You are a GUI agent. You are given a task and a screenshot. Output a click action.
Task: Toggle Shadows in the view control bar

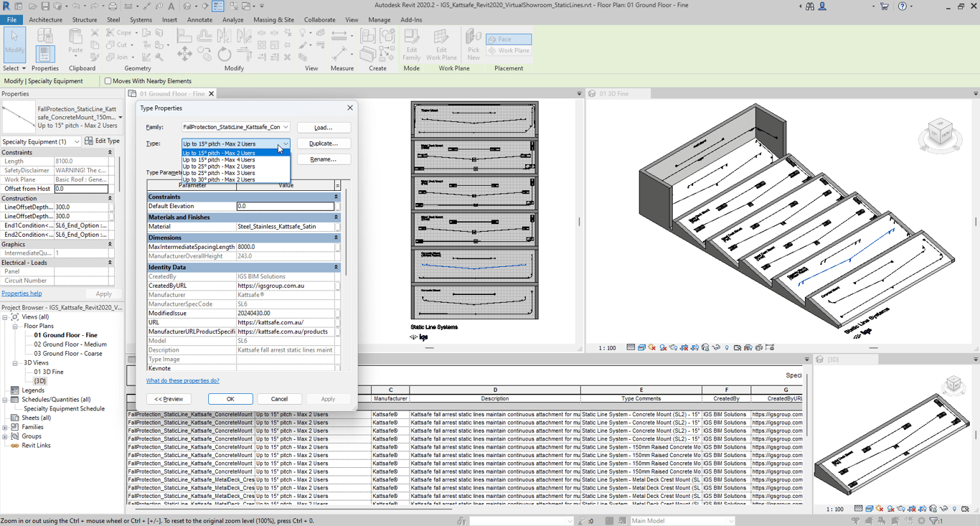662,347
